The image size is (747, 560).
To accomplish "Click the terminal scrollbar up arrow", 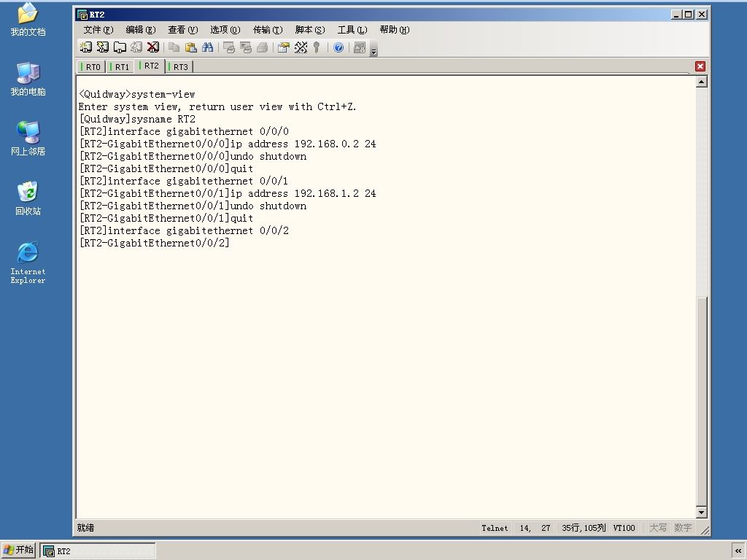I will (x=701, y=82).
